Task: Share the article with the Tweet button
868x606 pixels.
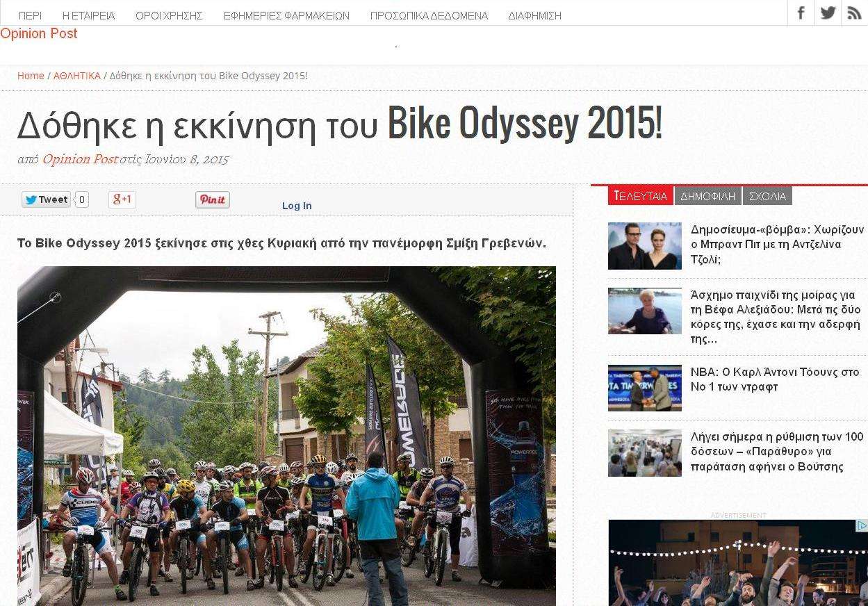Action: coord(46,199)
